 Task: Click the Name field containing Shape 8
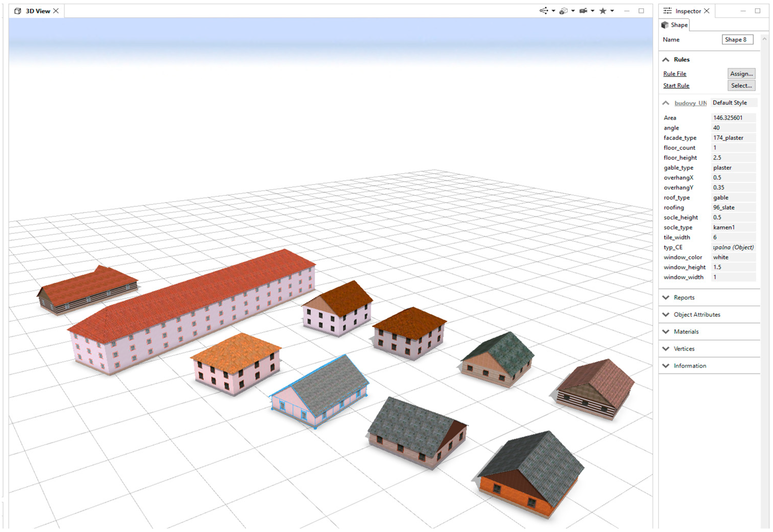737,40
